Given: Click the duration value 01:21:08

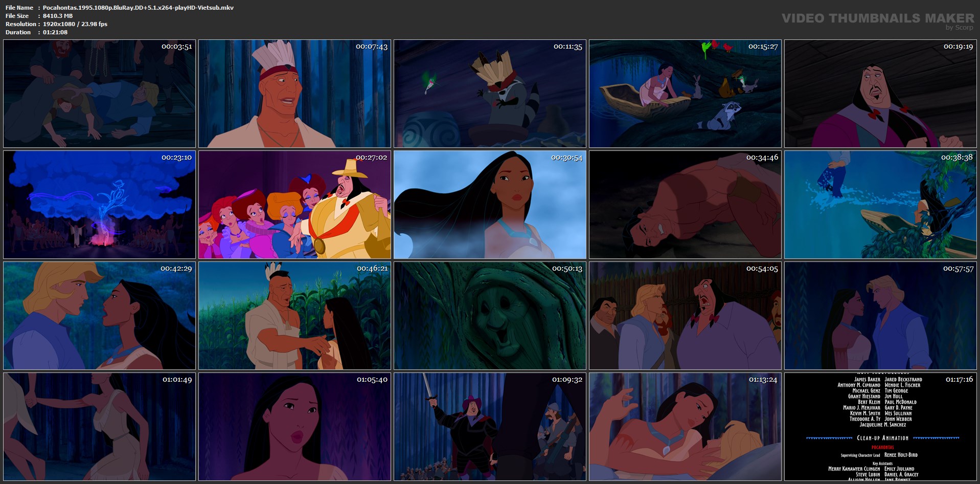Looking at the screenshot, I should [55, 32].
